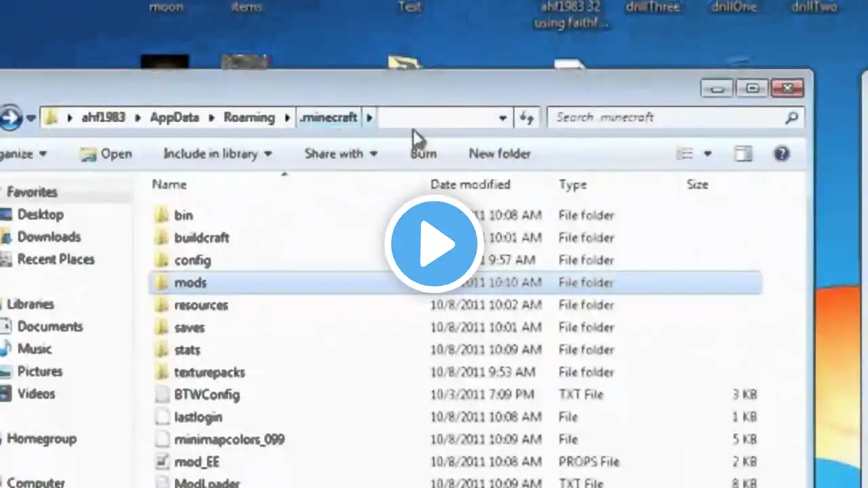
Task: Click the '10/3/2011 7:09 PM' date cell
Action: click(482, 394)
